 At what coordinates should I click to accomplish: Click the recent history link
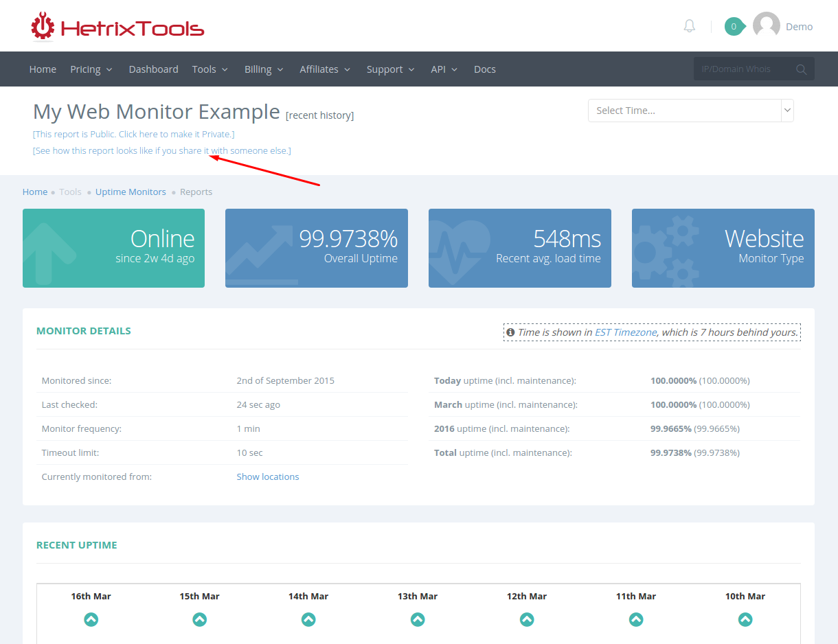click(320, 115)
